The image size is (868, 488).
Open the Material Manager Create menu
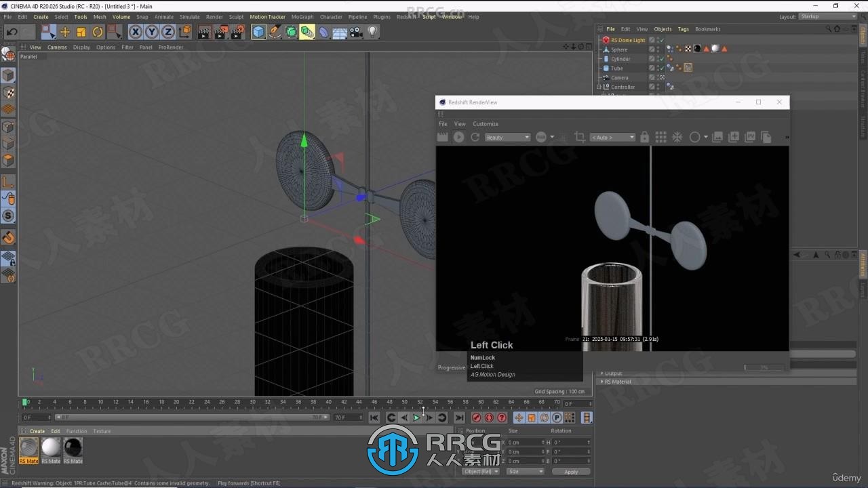tap(37, 431)
